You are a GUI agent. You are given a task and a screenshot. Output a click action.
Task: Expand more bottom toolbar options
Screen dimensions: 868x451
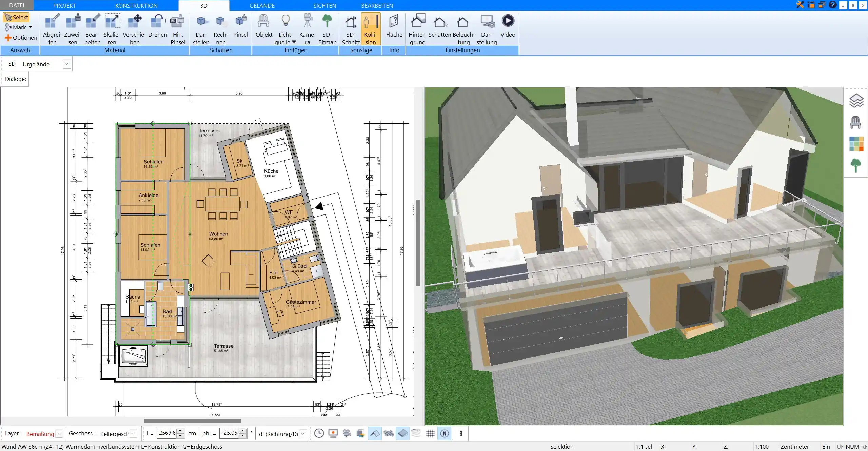(x=461, y=433)
